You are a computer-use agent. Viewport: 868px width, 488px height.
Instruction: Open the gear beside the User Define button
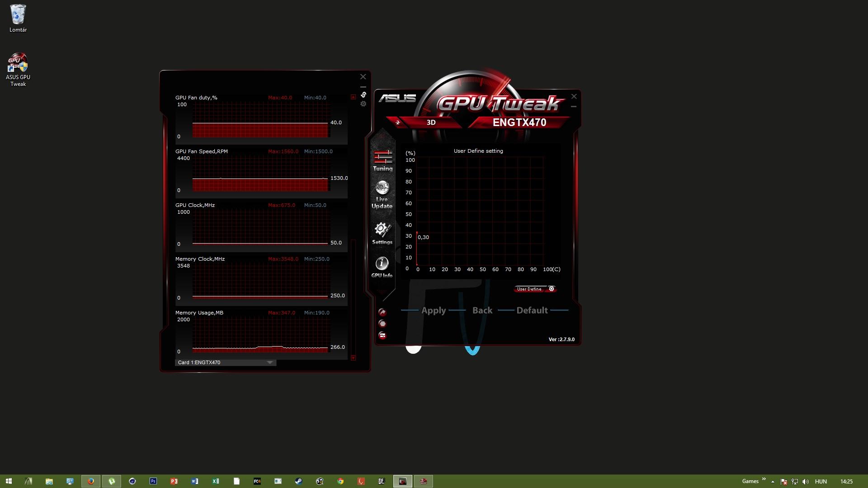click(552, 289)
